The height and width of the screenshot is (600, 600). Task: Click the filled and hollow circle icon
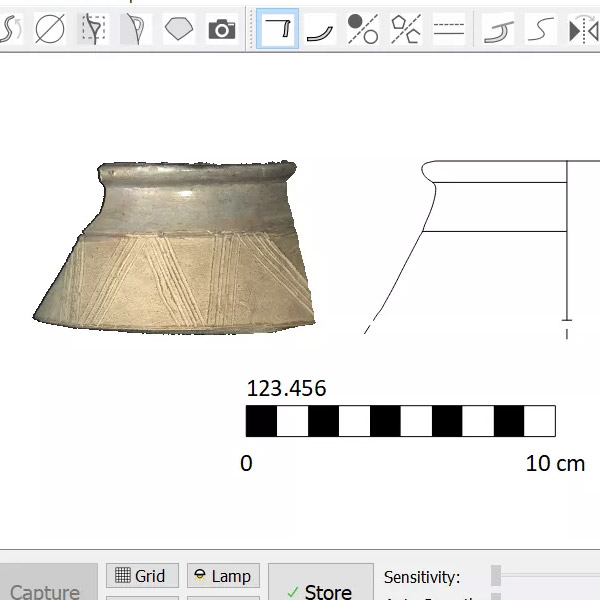(363, 29)
